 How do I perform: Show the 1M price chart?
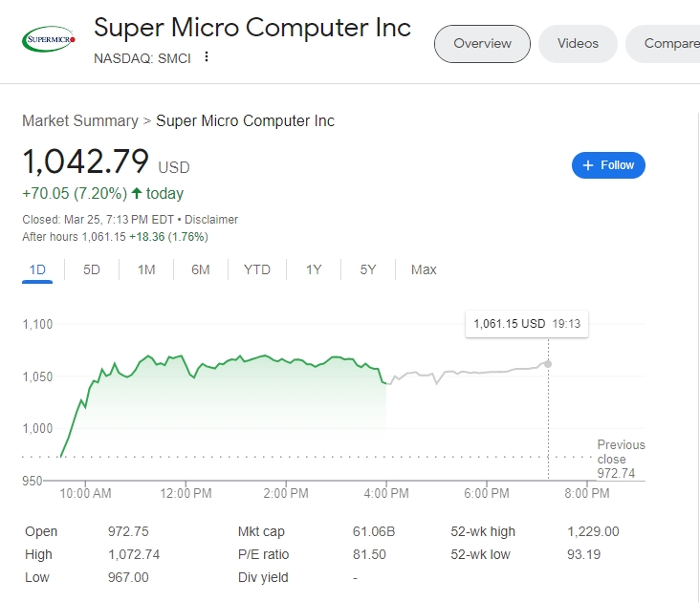[146, 269]
